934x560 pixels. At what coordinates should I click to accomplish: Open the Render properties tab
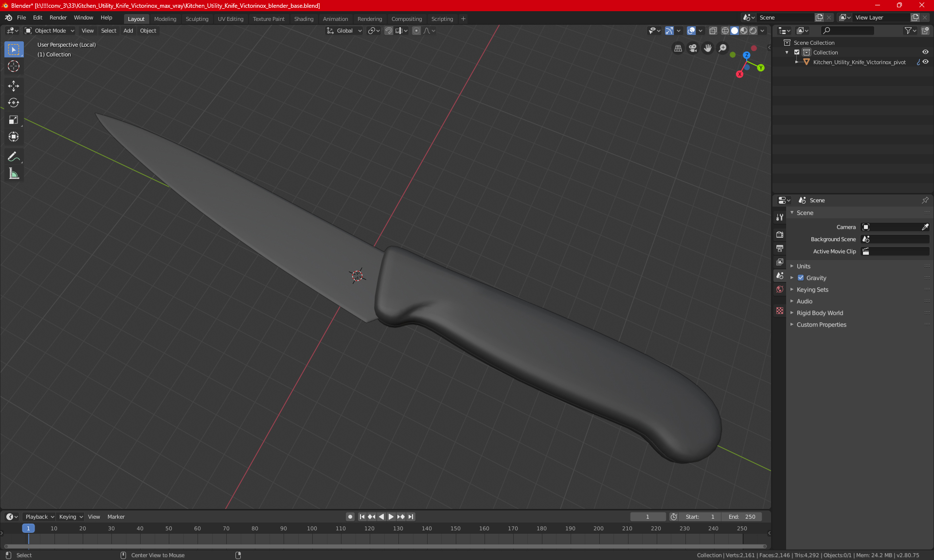coord(780,234)
